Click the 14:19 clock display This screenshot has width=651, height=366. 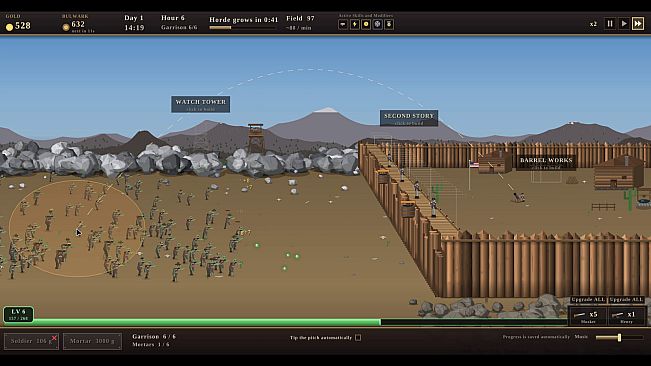click(x=134, y=28)
